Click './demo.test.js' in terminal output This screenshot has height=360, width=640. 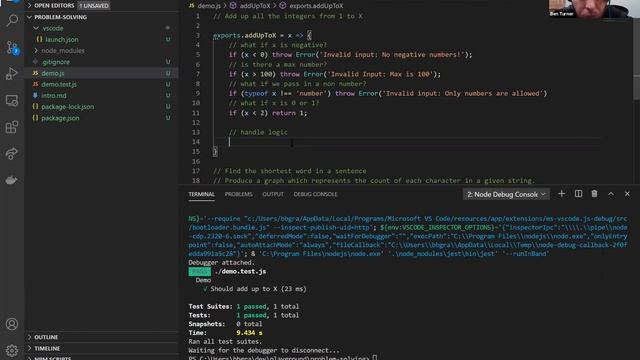point(240,271)
